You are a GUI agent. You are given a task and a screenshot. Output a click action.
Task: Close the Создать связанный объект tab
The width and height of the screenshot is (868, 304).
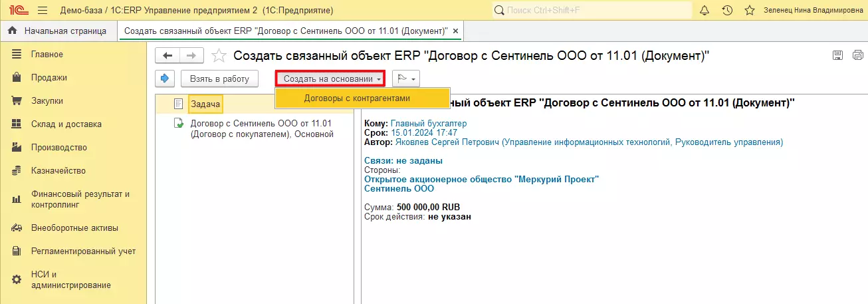[x=456, y=31]
